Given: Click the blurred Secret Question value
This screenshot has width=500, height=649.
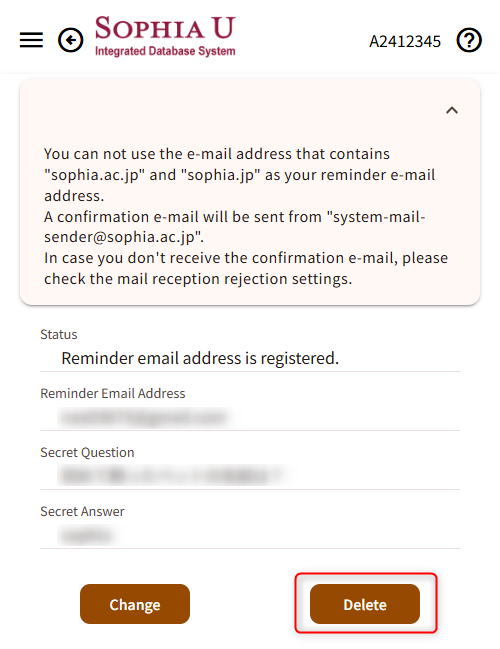Looking at the screenshot, I should 172,476.
